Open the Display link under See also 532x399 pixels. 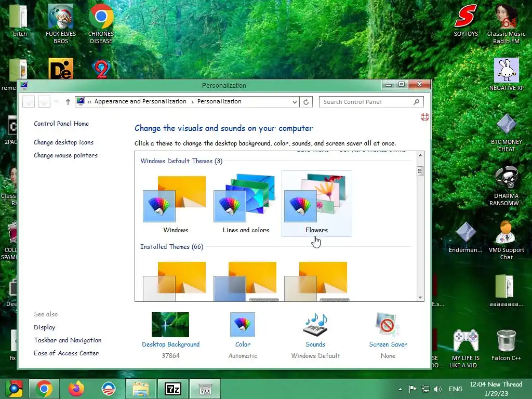[x=45, y=327]
